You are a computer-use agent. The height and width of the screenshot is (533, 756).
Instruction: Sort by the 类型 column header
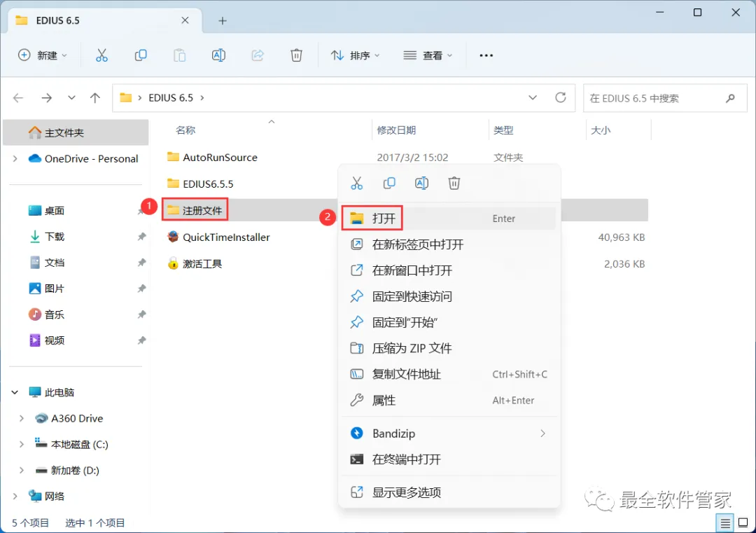503,130
